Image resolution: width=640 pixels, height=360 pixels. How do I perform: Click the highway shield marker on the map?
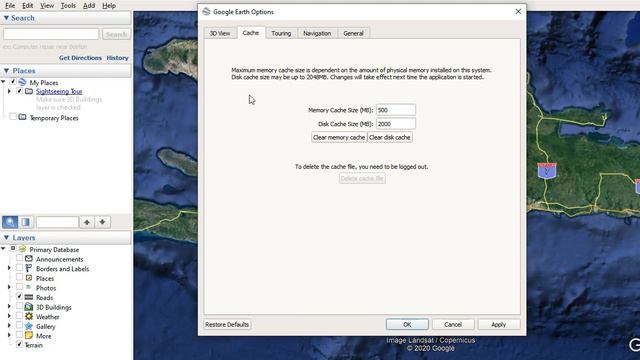(547, 171)
